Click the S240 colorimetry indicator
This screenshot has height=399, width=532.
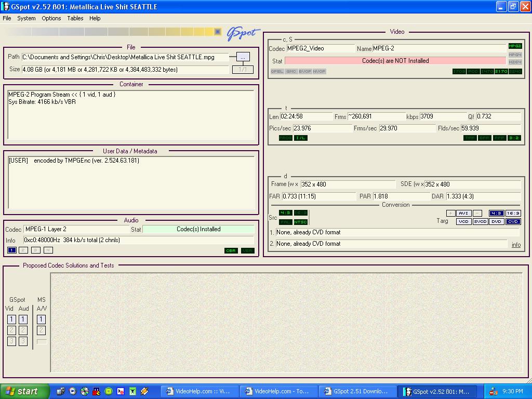coord(515,71)
